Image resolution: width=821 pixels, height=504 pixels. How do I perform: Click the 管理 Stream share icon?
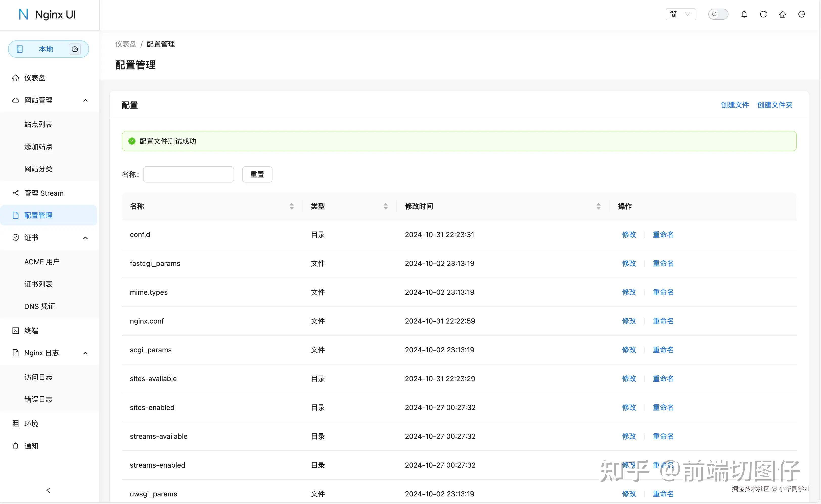pyautogui.click(x=15, y=193)
